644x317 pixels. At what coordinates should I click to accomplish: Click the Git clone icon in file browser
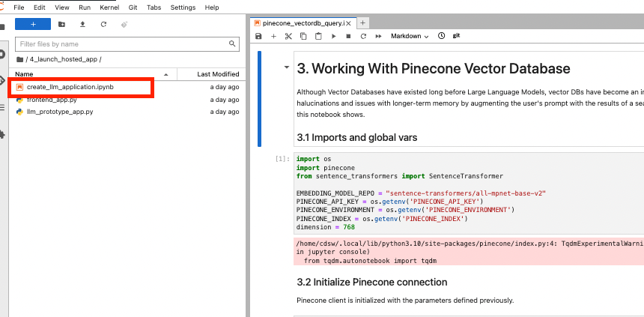pyautogui.click(x=124, y=24)
